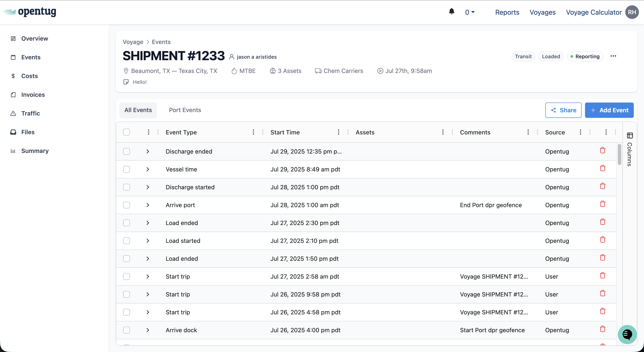Open the 0 notifications dropdown
This screenshot has width=644, height=352.
(x=470, y=12)
